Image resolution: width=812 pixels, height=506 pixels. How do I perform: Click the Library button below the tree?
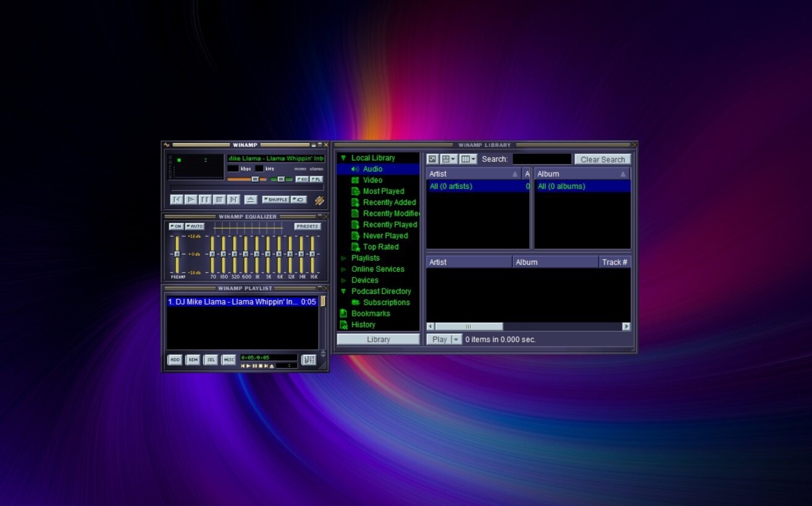click(378, 339)
